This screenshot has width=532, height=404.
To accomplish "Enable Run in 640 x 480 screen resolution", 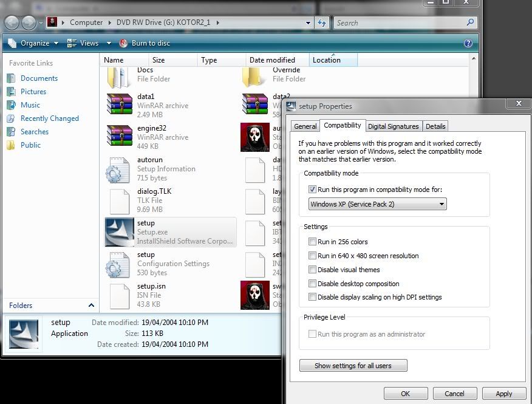I will click(x=312, y=256).
